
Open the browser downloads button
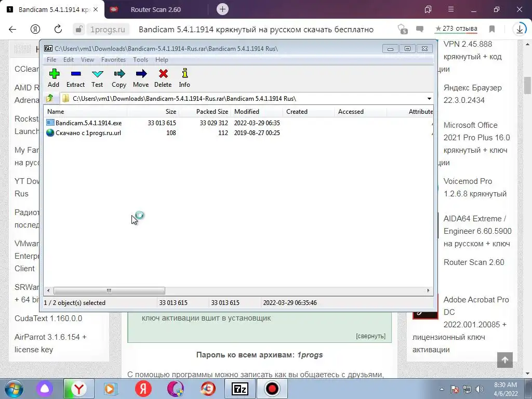(520, 30)
